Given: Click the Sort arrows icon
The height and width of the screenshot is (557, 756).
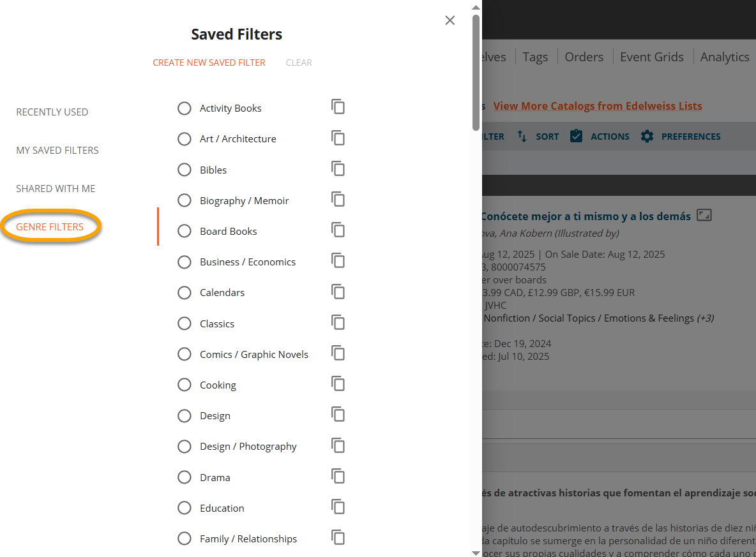Looking at the screenshot, I should coord(522,137).
